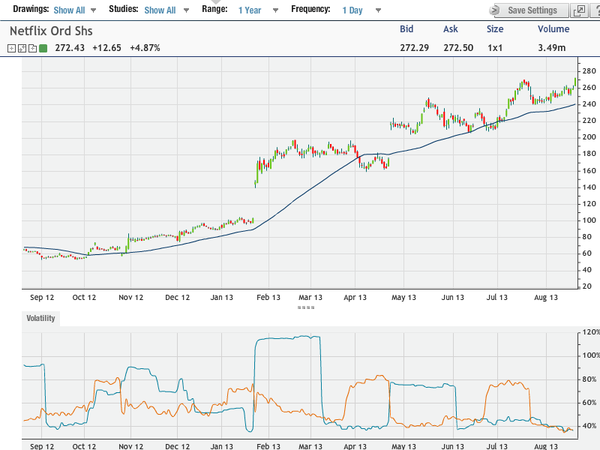The width and height of the screenshot is (600, 450).
Task: Click the first plus-box icon beside the price
Action: click(11, 49)
